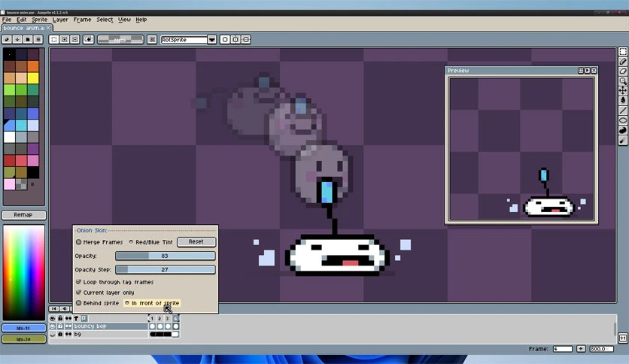This screenshot has width=629, height=364.
Task: Toggle continuous mode on bg layer
Action: [68, 335]
